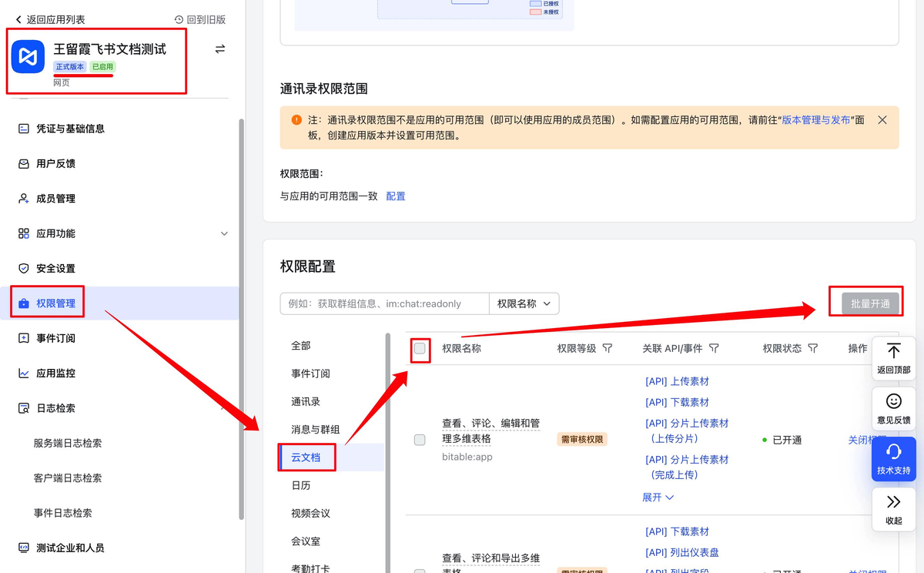
Task: Click 返回应用列表 back link
Action: tap(50, 19)
